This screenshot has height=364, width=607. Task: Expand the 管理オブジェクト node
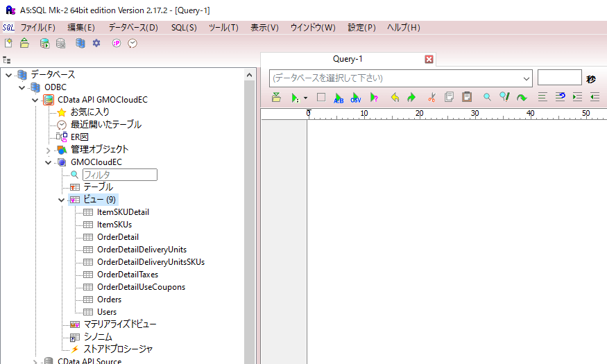coord(48,150)
